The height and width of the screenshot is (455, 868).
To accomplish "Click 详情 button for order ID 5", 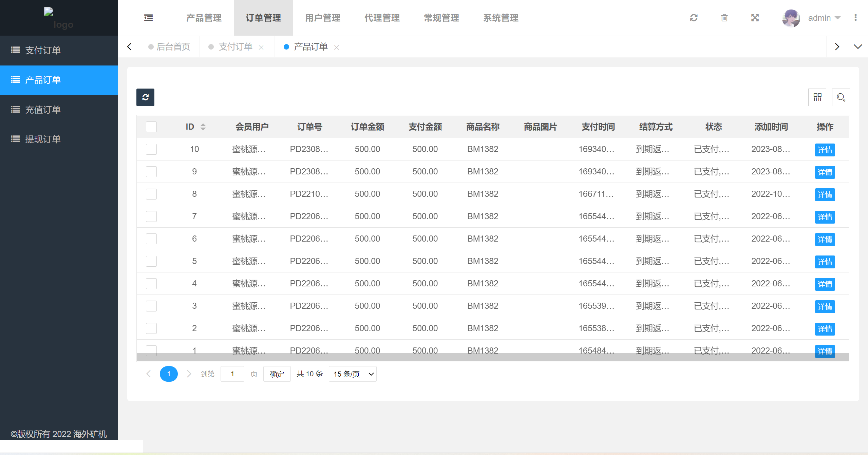I will pos(825,262).
